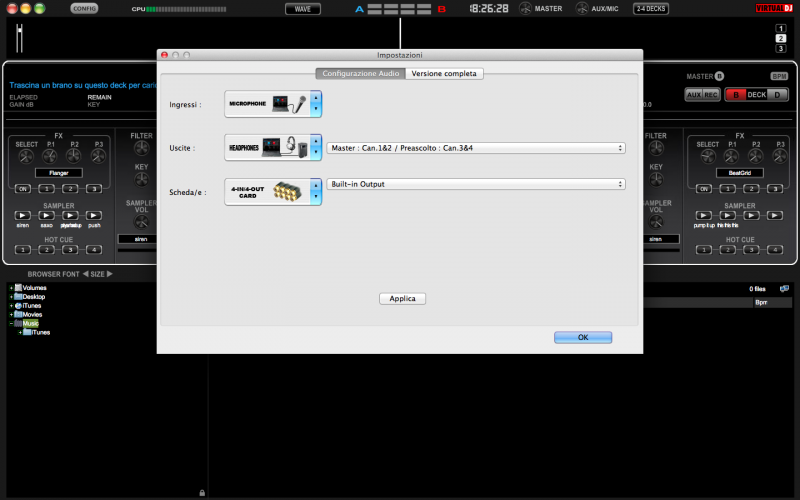The width and height of the screenshot is (800, 500).
Task: Collapse the Music folder
Action: click(11, 323)
